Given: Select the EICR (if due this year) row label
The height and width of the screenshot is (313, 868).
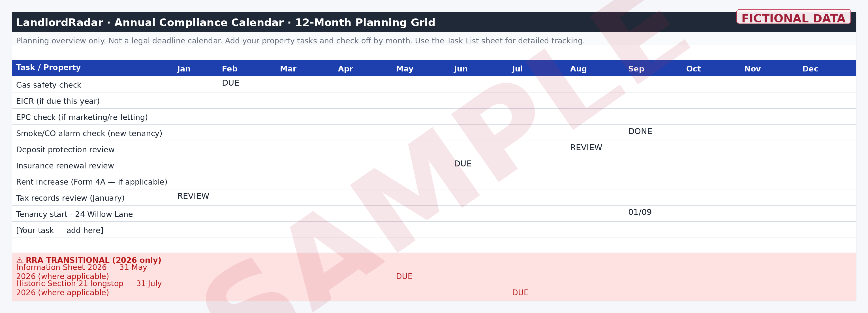Looking at the screenshot, I should pos(58,101).
